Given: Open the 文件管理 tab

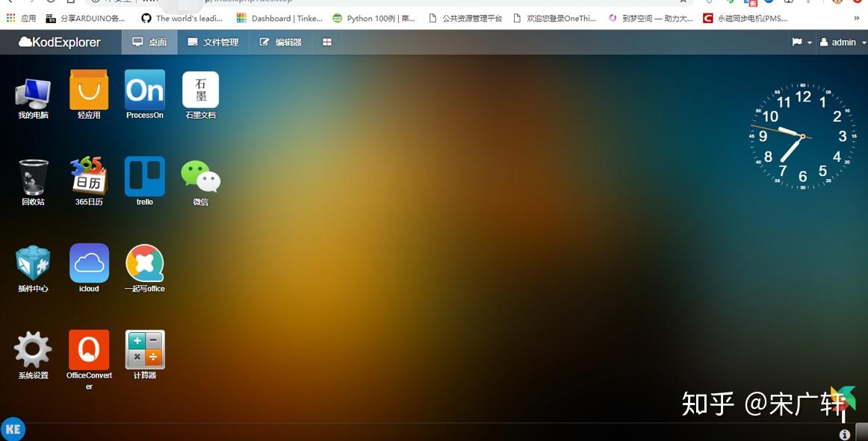Looking at the screenshot, I should 213,42.
